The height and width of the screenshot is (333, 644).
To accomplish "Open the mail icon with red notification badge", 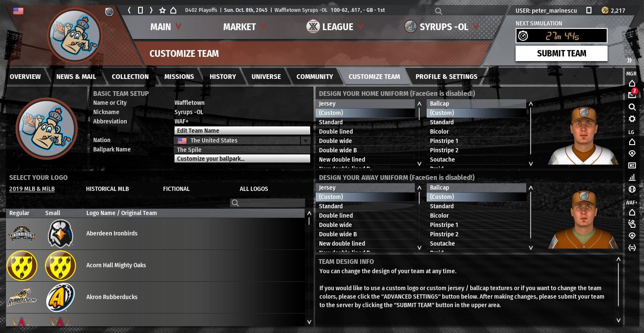I will pos(632,95).
